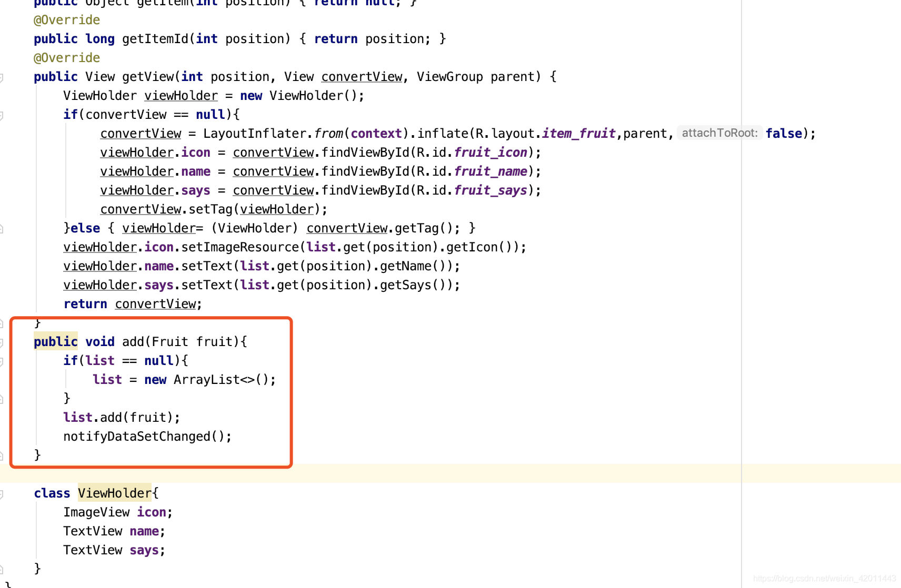This screenshot has width=901, height=588.
Task: Click the list.add(fruit) statement
Action: [x=122, y=418]
